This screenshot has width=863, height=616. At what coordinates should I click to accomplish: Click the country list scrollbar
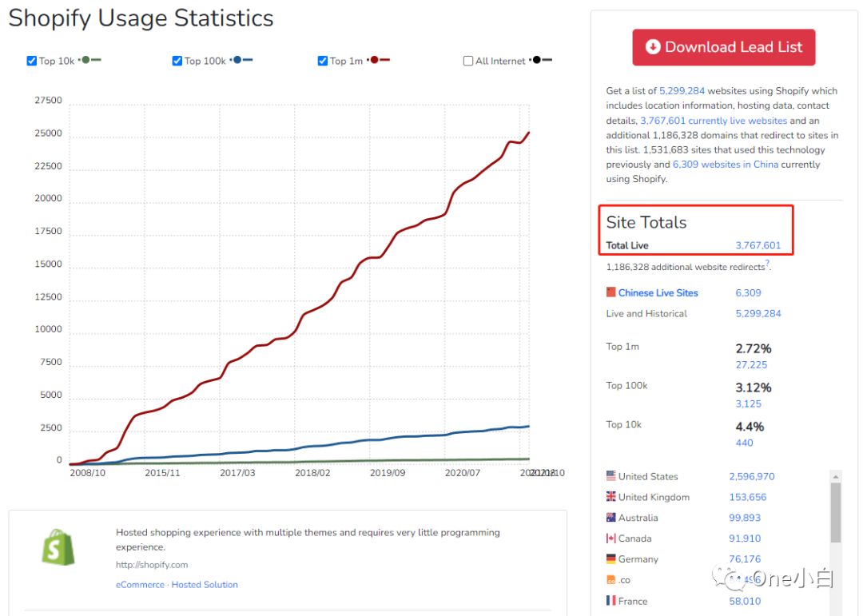coord(836,511)
